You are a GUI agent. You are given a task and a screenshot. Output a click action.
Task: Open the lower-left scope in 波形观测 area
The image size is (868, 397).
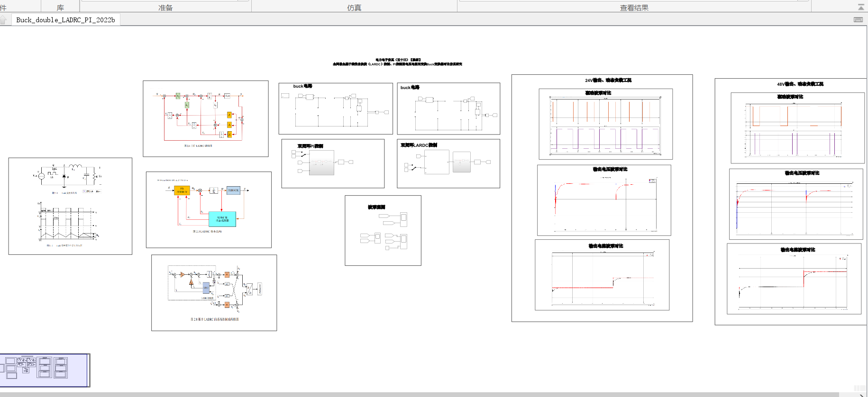[x=377, y=237]
